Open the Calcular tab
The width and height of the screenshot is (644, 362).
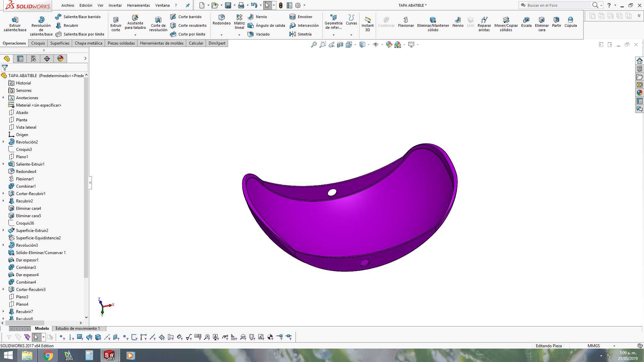(x=196, y=43)
